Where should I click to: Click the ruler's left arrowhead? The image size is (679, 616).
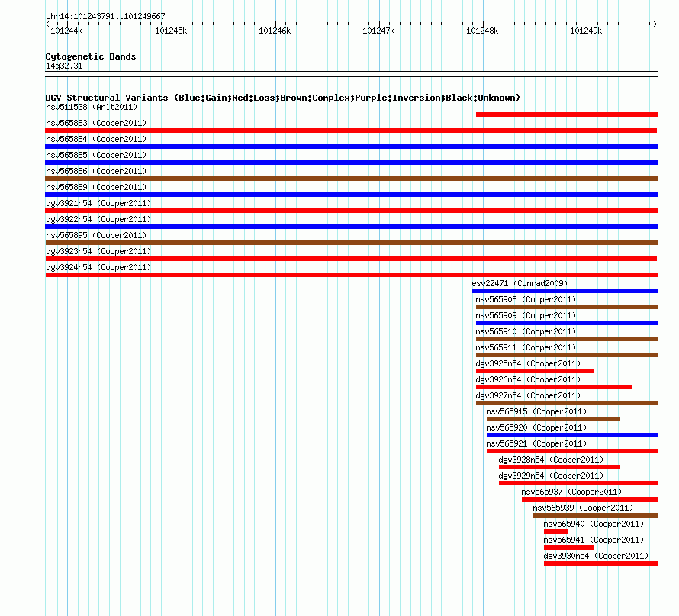[x=47, y=24]
